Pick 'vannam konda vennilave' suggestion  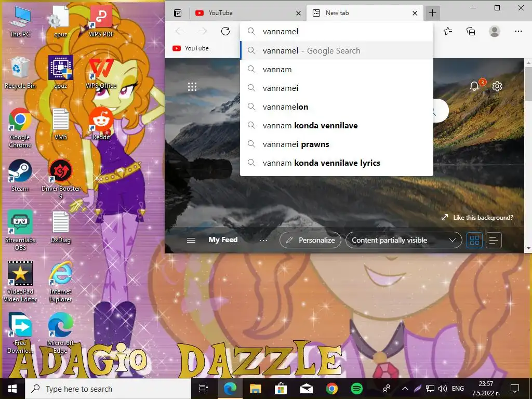click(x=337, y=125)
